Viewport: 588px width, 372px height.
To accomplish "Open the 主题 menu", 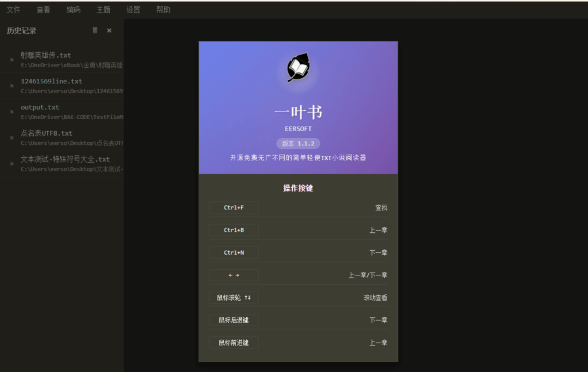I will (103, 9).
